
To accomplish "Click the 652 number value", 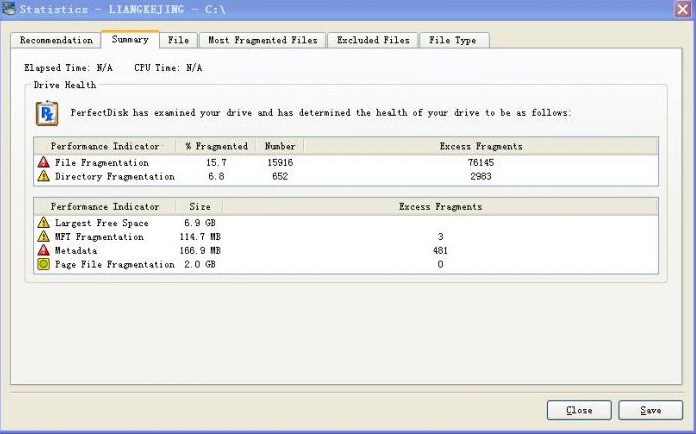I will tap(280, 176).
